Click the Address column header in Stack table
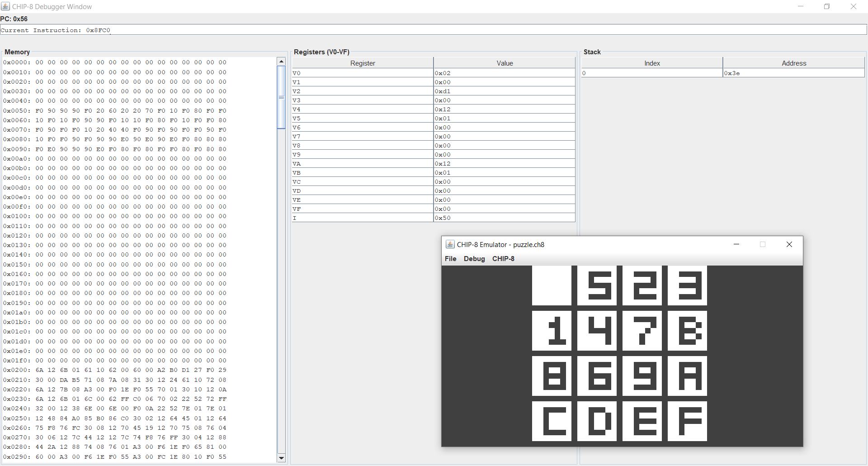The width and height of the screenshot is (868, 466). (794, 63)
